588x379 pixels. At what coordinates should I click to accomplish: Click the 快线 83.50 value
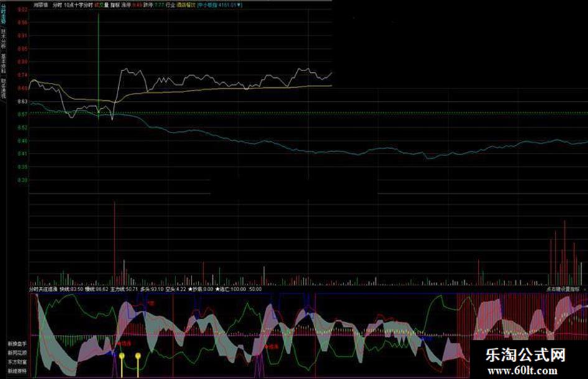point(72,289)
